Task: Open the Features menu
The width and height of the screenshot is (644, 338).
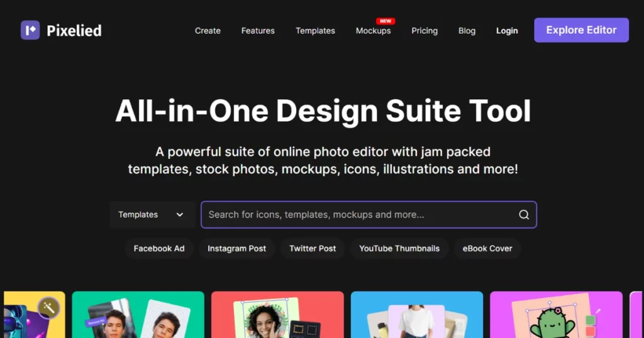Action: click(258, 31)
